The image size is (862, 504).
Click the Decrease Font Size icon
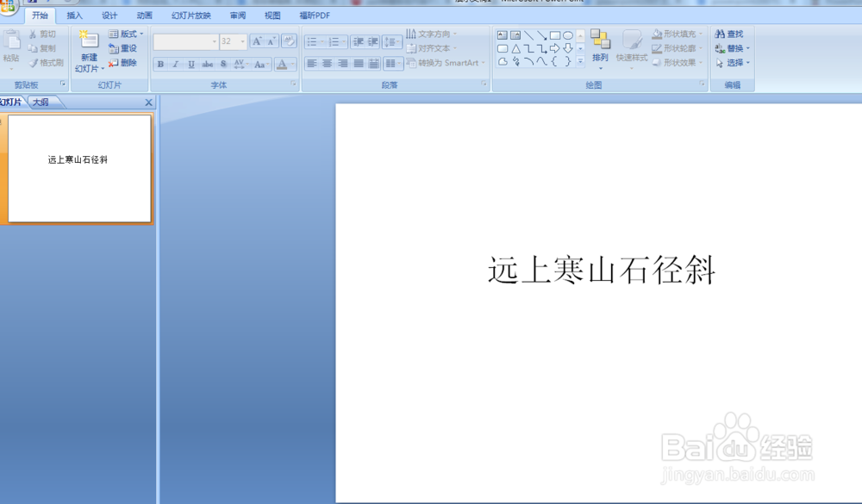click(271, 41)
